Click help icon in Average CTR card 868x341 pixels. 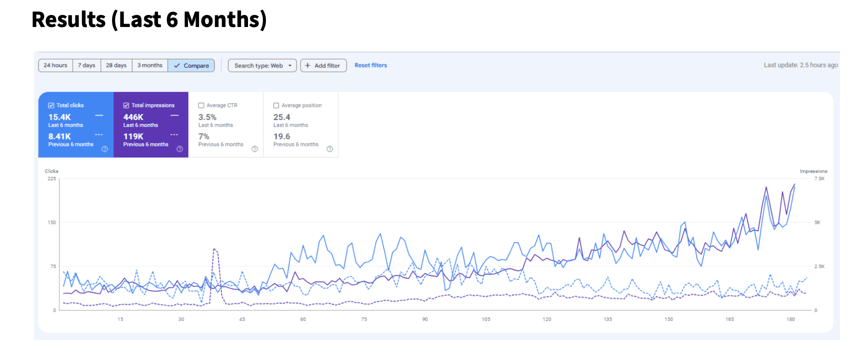tap(254, 149)
